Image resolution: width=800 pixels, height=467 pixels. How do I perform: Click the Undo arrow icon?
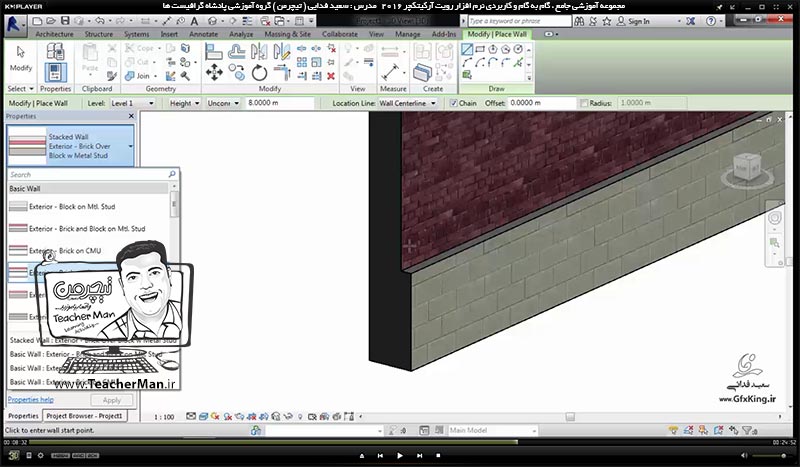(x=99, y=21)
